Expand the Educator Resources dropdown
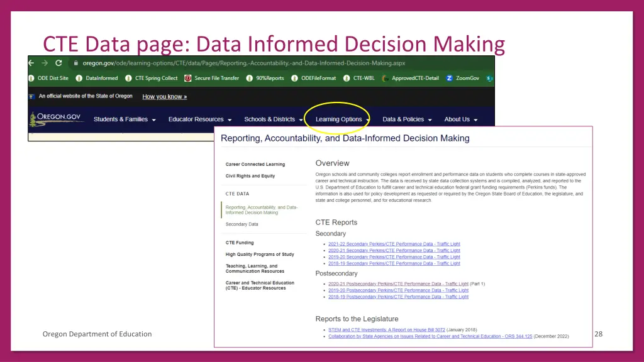Image resolution: width=644 pixels, height=362 pixels. [x=200, y=119]
